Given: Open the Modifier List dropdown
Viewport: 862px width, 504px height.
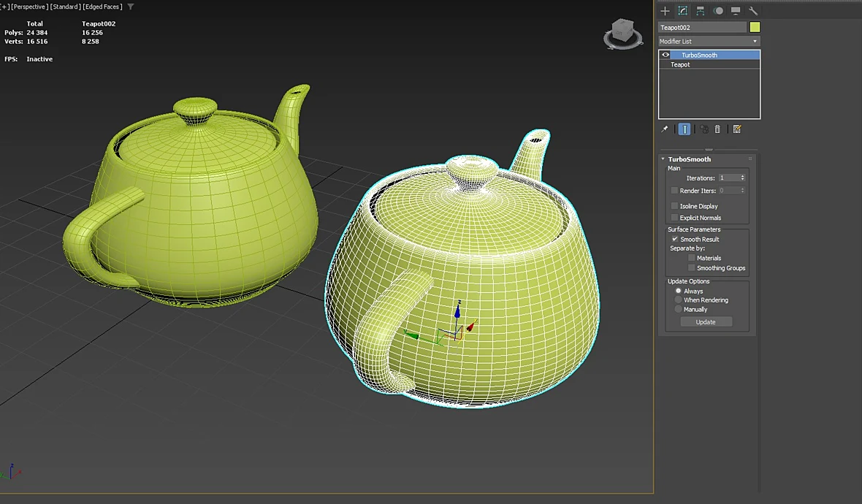Looking at the screenshot, I should coord(709,41).
